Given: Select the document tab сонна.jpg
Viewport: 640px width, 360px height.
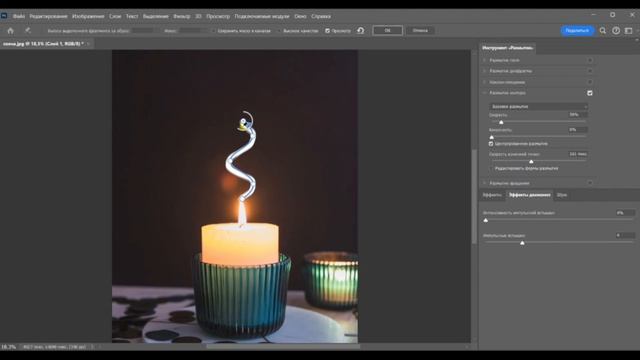Looking at the screenshot, I should 43,44.
